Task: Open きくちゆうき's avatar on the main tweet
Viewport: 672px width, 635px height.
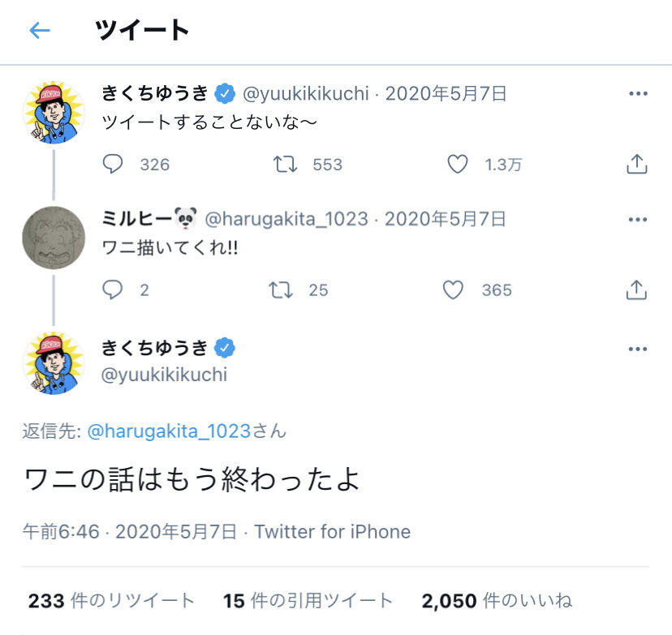Action: 53,363
